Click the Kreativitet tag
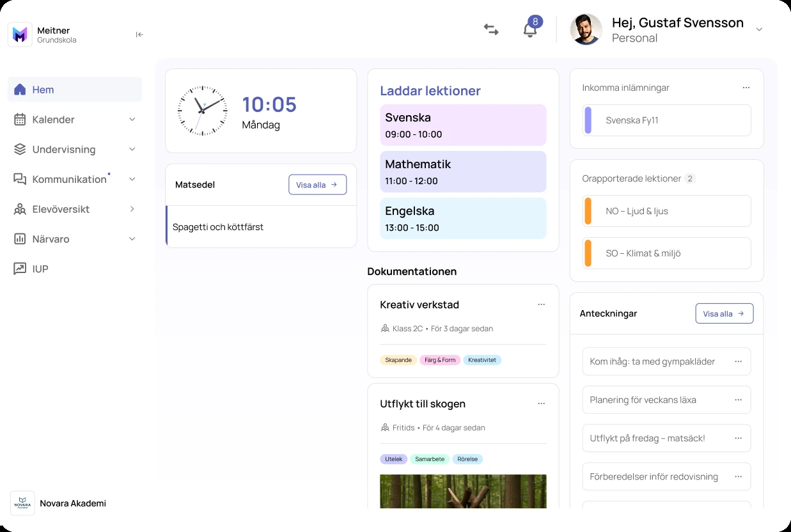 (482, 360)
